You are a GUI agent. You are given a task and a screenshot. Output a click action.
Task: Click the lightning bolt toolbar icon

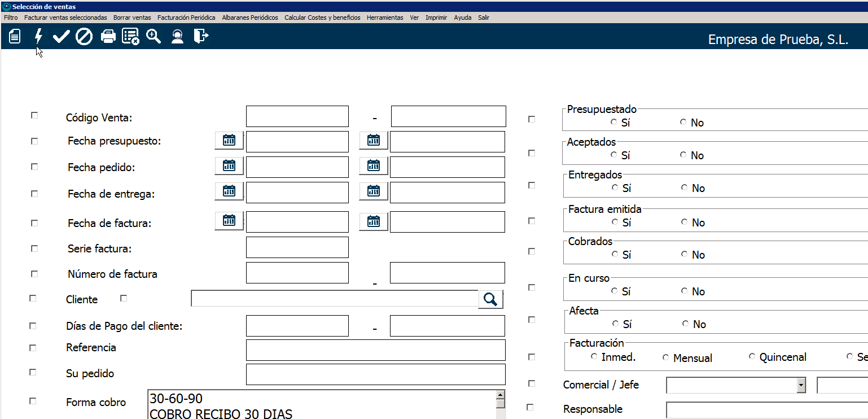tap(38, 37)
